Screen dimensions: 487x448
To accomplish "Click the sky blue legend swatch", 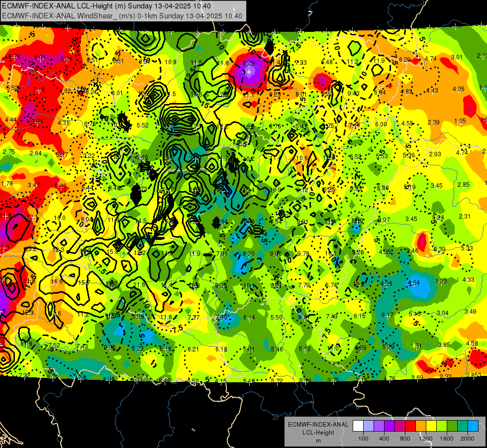I will (x=473, y=426).
